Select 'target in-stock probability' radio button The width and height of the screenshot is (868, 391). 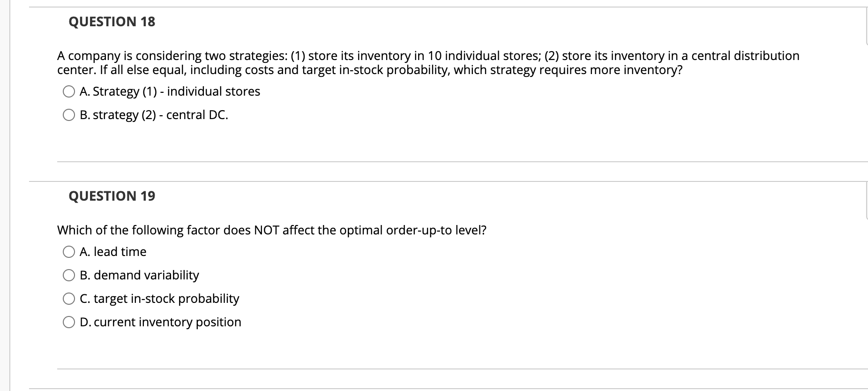(x=69, y=298)
